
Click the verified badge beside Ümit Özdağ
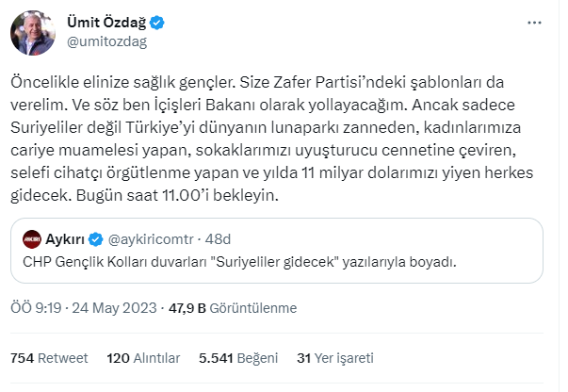(x=160, y=24)
